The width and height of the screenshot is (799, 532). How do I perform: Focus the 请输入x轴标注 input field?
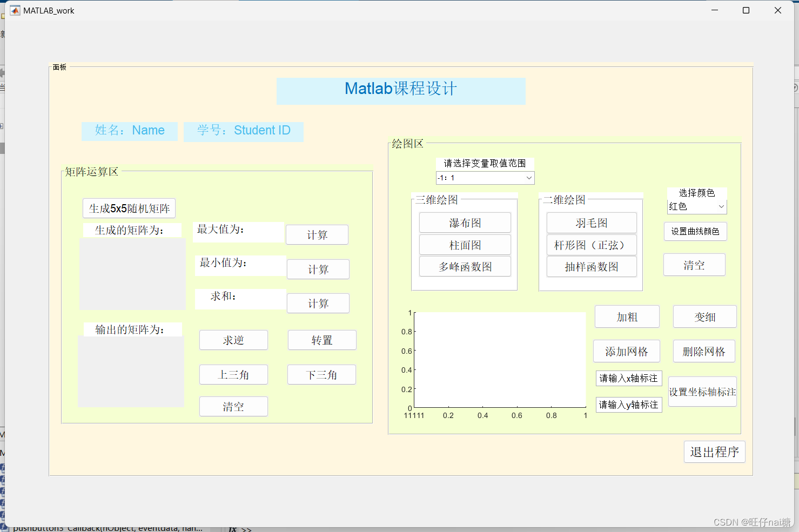pos(629,378)
